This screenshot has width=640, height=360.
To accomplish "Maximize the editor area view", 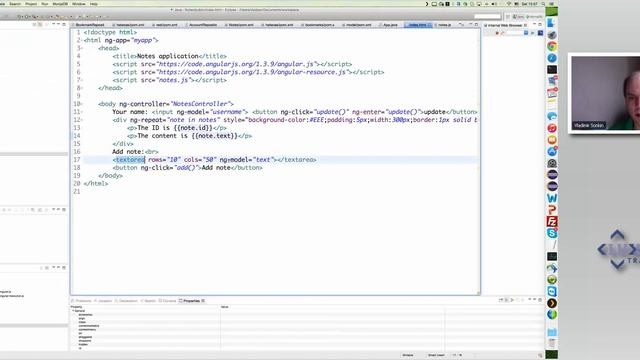I will (x=476, y=25).
